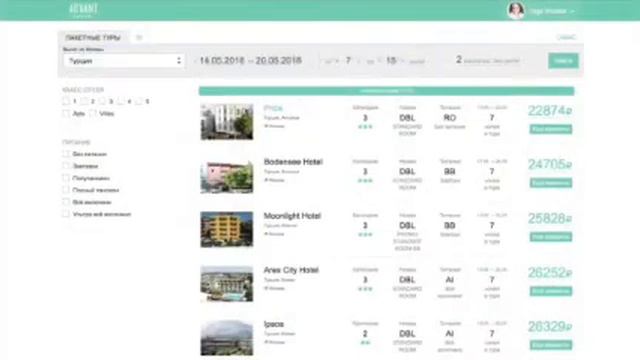Open the Moonlight Hotel title link
This screenshot has height=360, width=640.
(x=292, y=216)
